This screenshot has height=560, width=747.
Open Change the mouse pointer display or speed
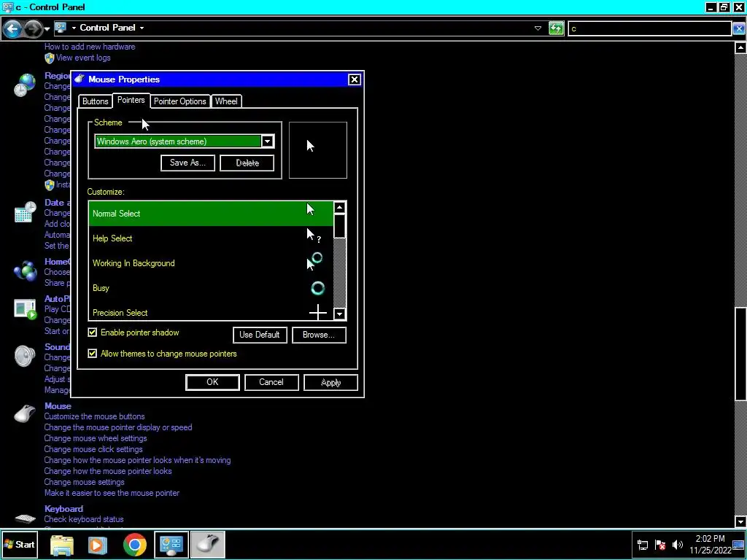(x=118, y=427)
